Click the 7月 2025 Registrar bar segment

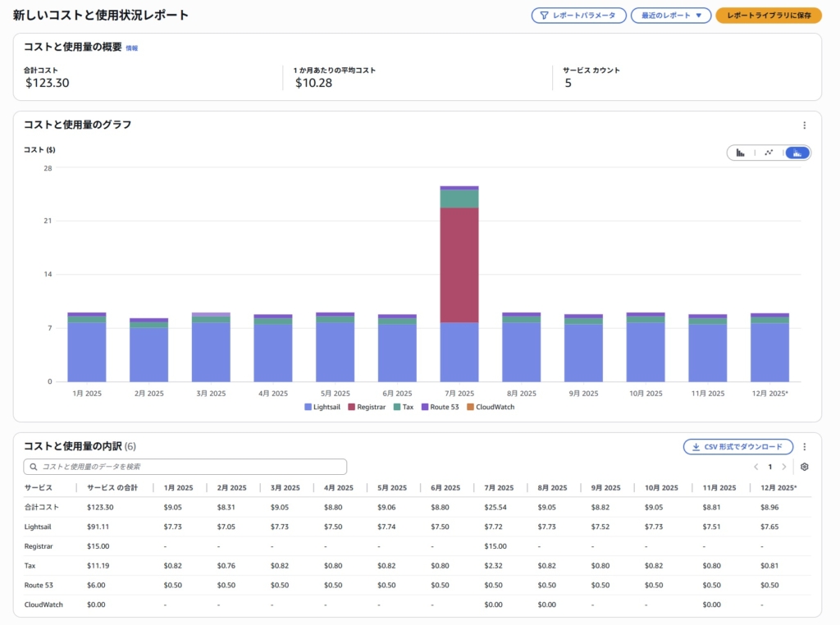coord(459,264)
